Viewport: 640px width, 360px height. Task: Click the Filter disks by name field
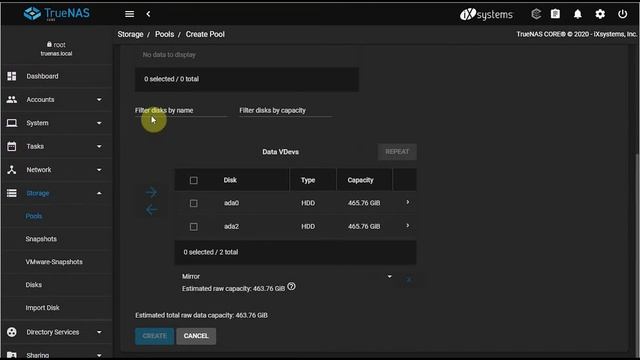pos(181,111)
